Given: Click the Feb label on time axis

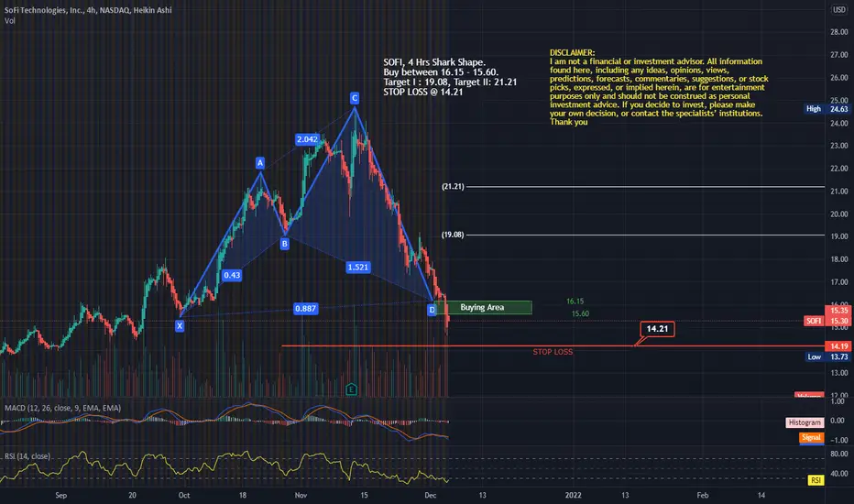Looking at the screenshot, I should tap(703, 495).
